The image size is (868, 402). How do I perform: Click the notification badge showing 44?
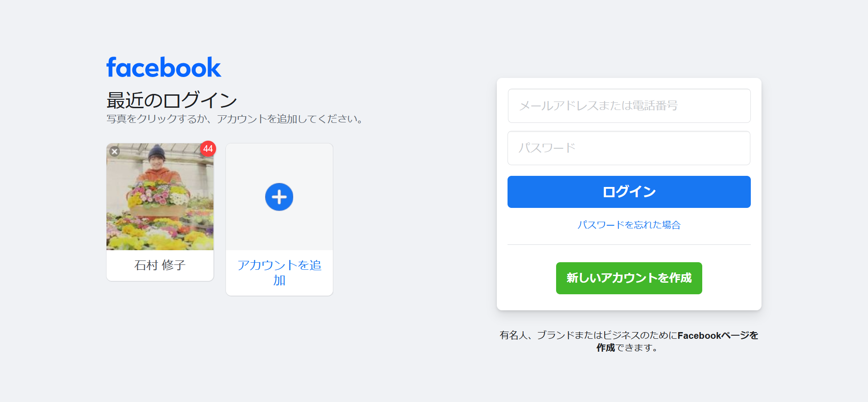coord(208,150)
